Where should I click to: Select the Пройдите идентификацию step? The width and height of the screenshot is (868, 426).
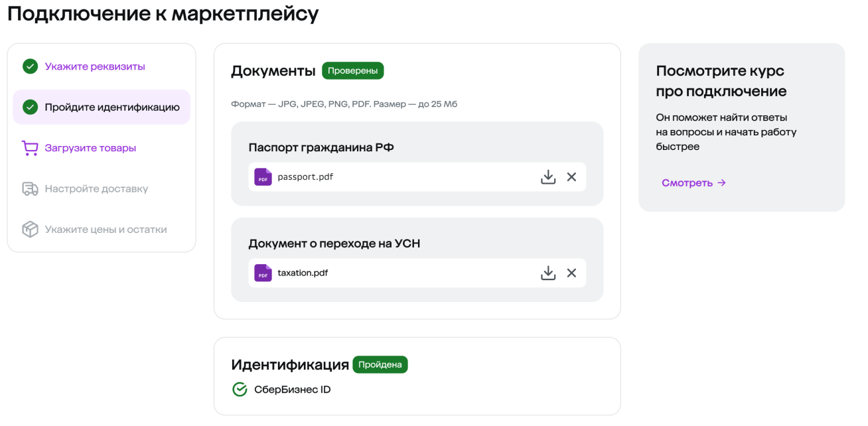click(112, 107)
